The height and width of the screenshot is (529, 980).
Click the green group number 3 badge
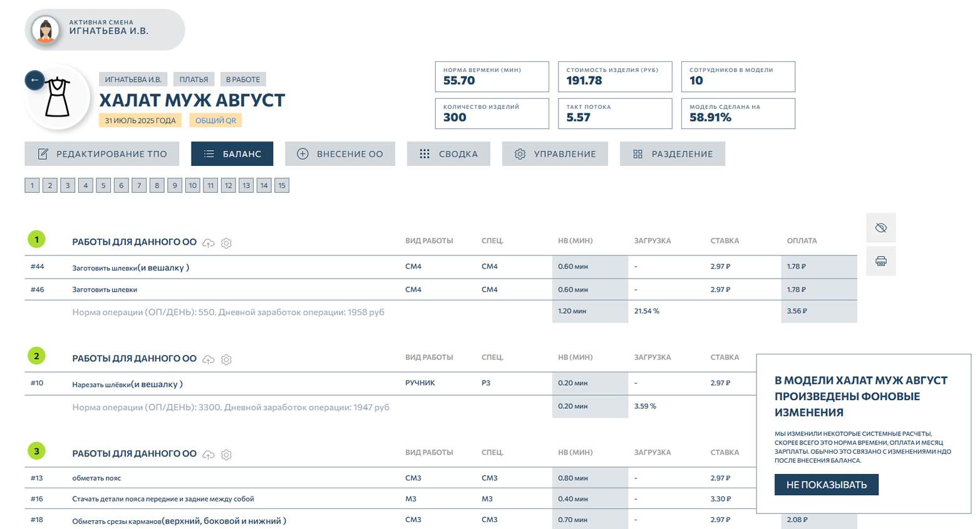click(x=36, y=451)
